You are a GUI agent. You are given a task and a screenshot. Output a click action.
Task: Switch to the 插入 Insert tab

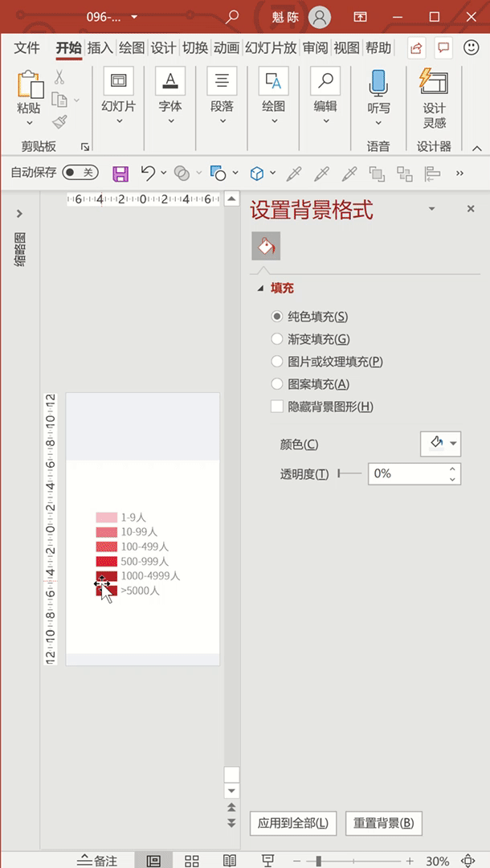click(x=100, y=48)
